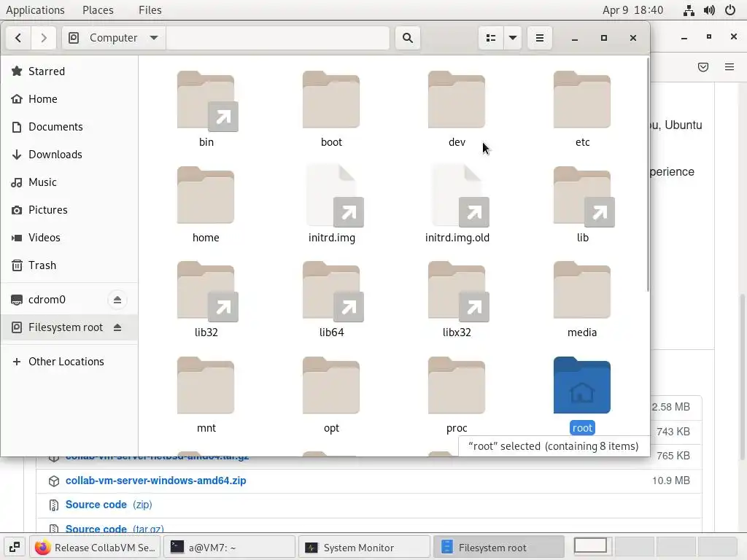
Task: Open the bin folder icon
Action: 206,101
